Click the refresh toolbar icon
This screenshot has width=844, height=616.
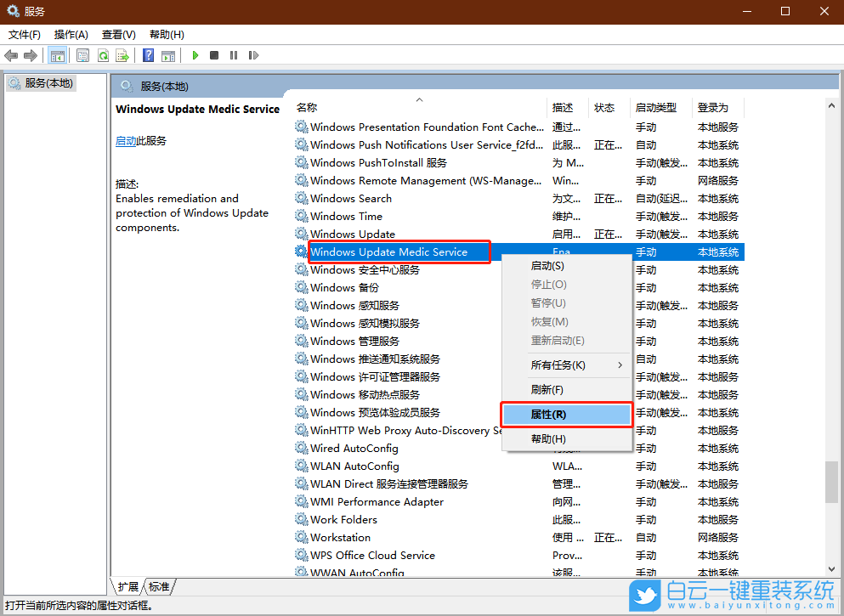click(x=103, y=54)
